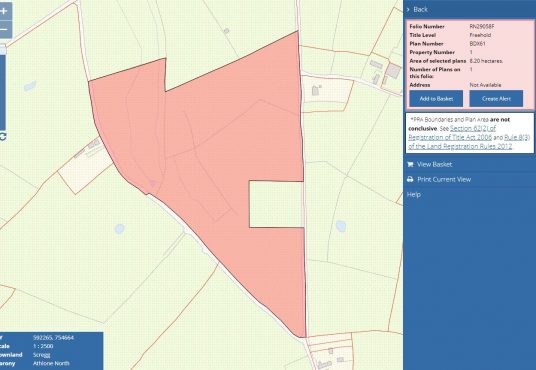Select the large grey building in northeast farmyard
Viewport: 536px width, 370px height.
393,71
